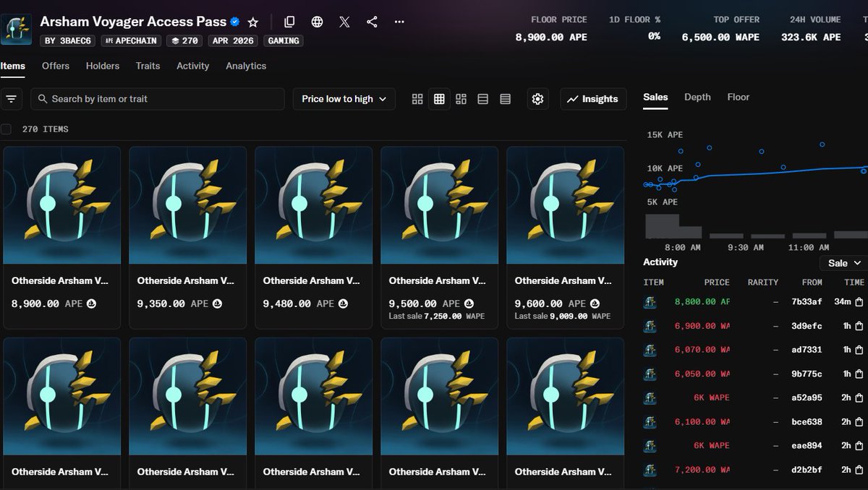Open the Price low to high sort dropdown
The height and width of the screenshot is (490, 868).
pyautogui.click(x=344, y=99)
